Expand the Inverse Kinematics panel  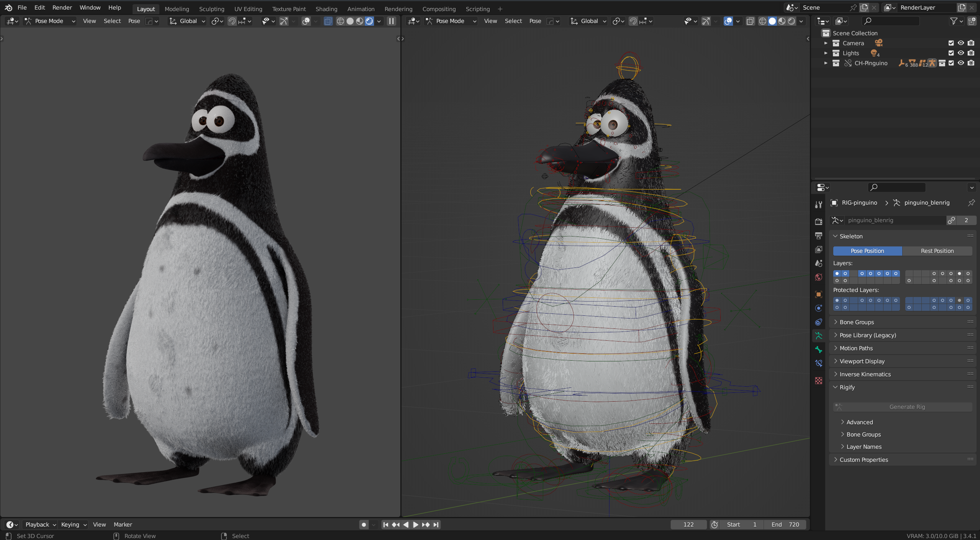click(x=865, y=374)
